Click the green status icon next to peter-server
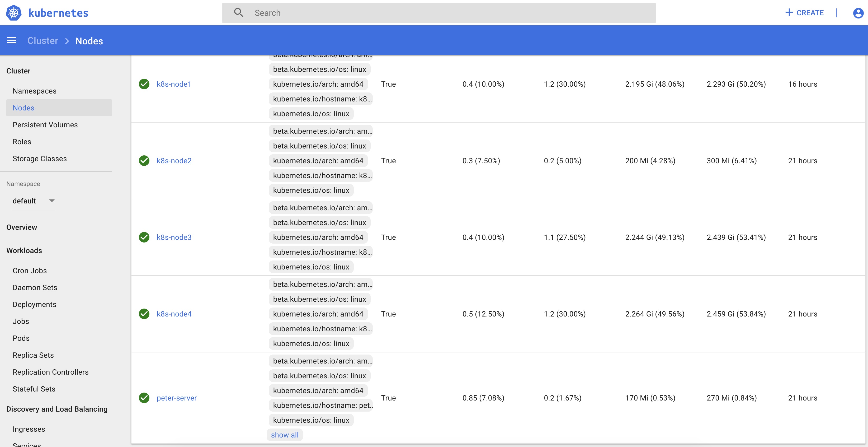Viewport: 868px width, 447px height. [144, 398]
